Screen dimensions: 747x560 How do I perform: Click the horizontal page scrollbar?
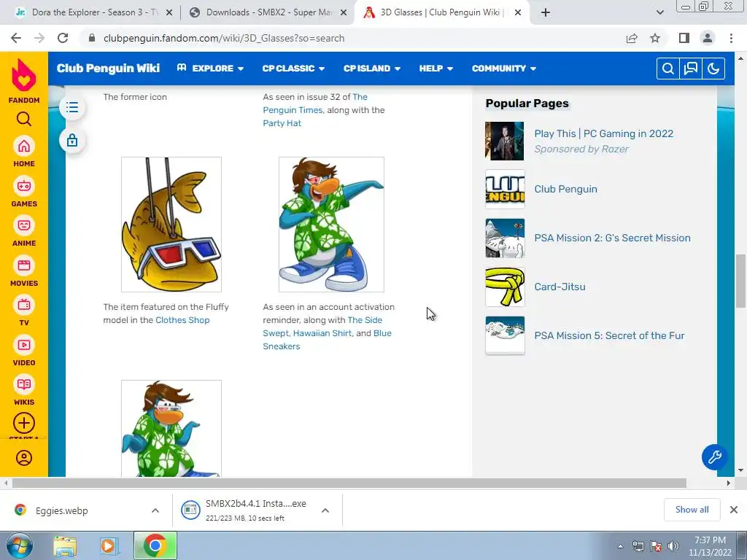point(349,483)
